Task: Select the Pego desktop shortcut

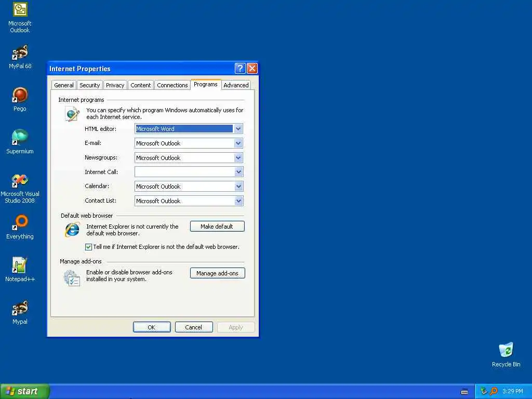Action: [20, 99]
